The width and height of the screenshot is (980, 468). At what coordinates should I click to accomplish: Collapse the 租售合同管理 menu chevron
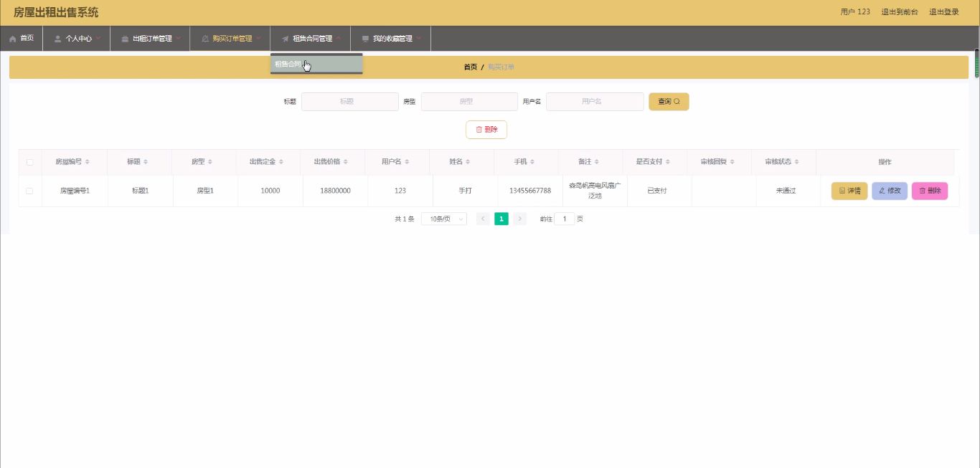[x=338, y=39]
